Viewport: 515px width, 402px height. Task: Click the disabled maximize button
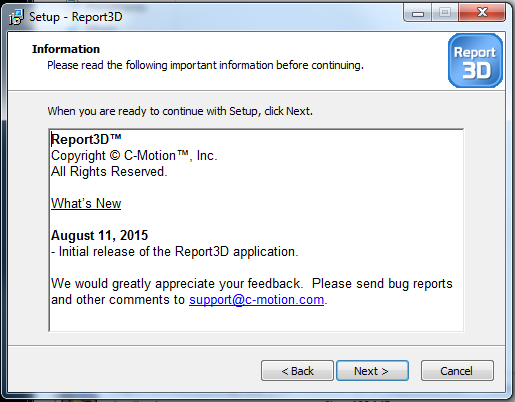445,13
